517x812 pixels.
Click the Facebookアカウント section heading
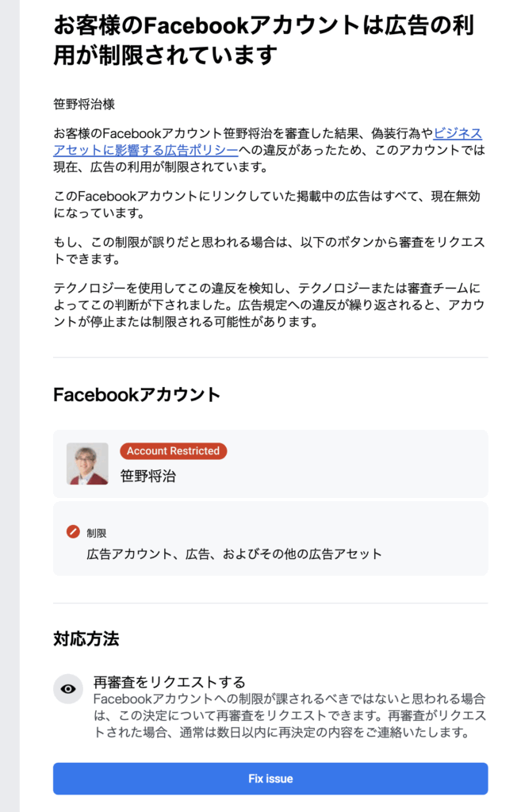pyautogui.click(x=136, y=394)
